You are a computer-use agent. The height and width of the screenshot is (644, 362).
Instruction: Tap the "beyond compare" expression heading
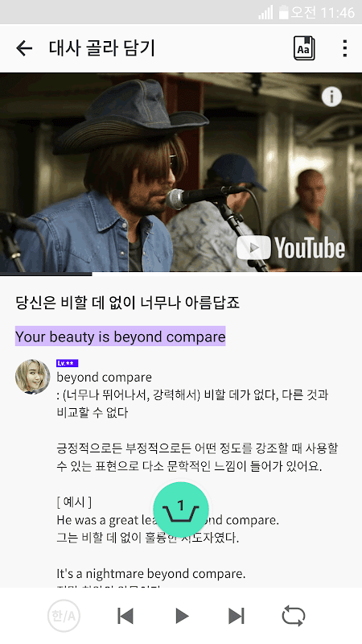[105, 377]
